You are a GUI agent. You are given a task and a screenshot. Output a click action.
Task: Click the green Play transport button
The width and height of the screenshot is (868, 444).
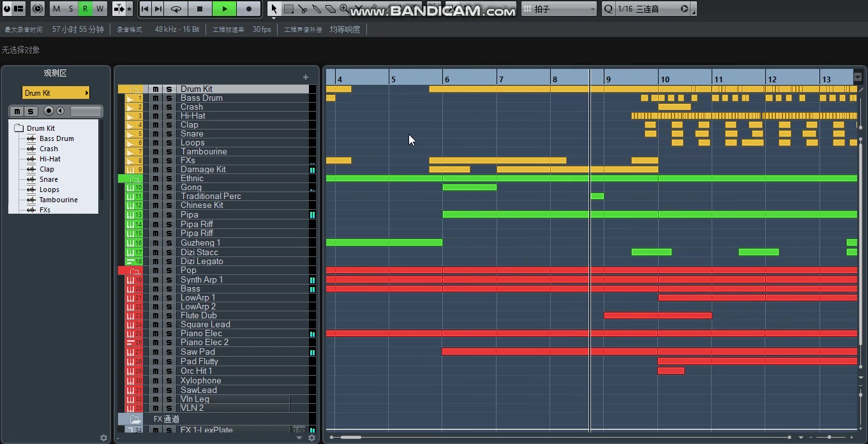225,9
